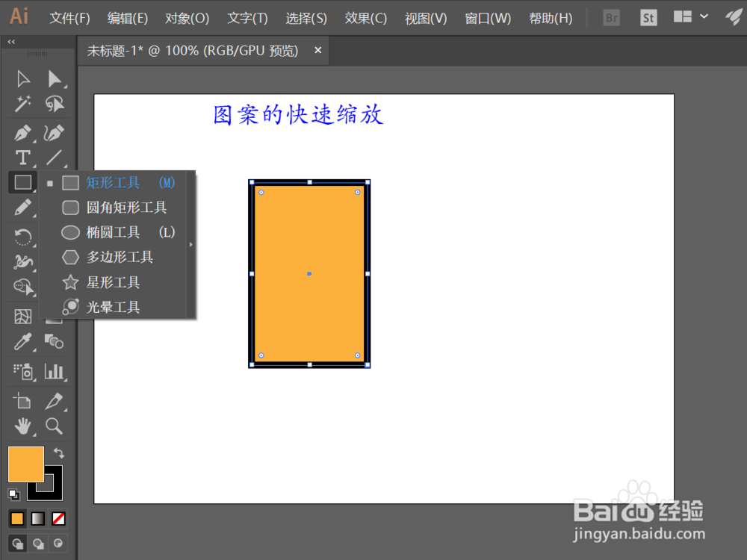747x560 pixels.
Task: Open the 帮助(H) menu
Action: click(x=551, y=18)
